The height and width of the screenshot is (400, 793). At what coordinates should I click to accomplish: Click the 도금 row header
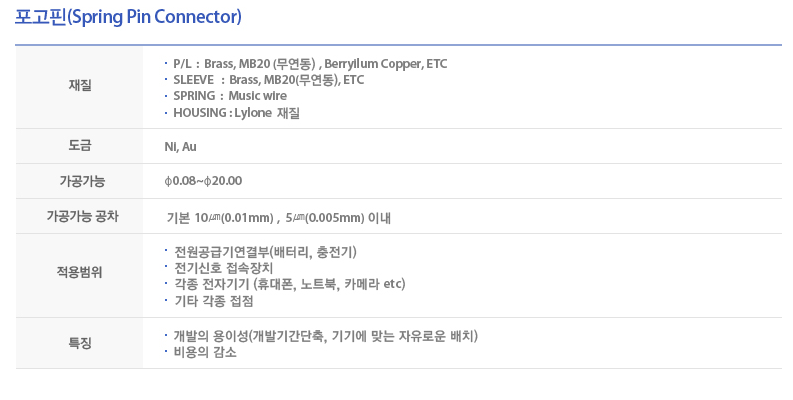[80, 146]
